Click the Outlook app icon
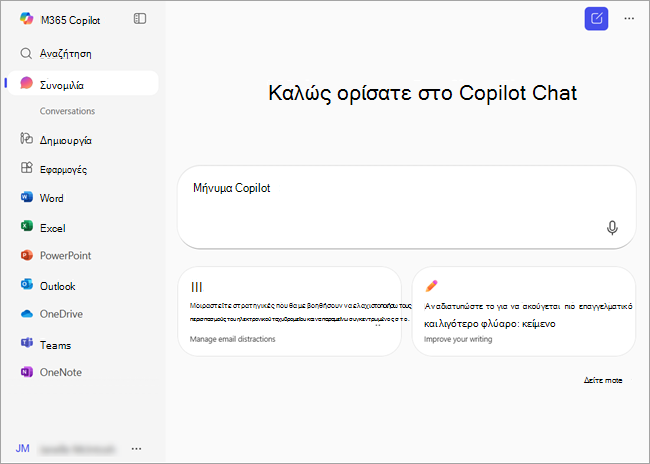Viewport: 650px width, 464px height. coord(27,284)
